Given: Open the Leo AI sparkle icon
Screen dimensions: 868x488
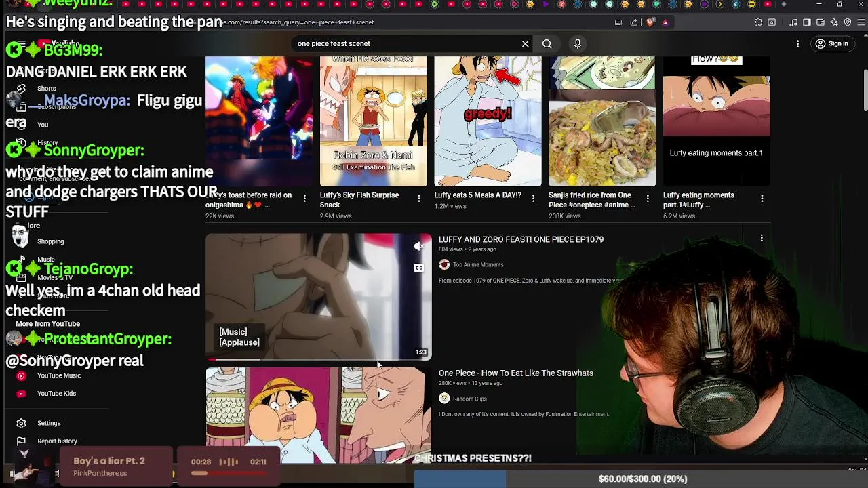Looking at the screenshot, I should tap(834, 22).
